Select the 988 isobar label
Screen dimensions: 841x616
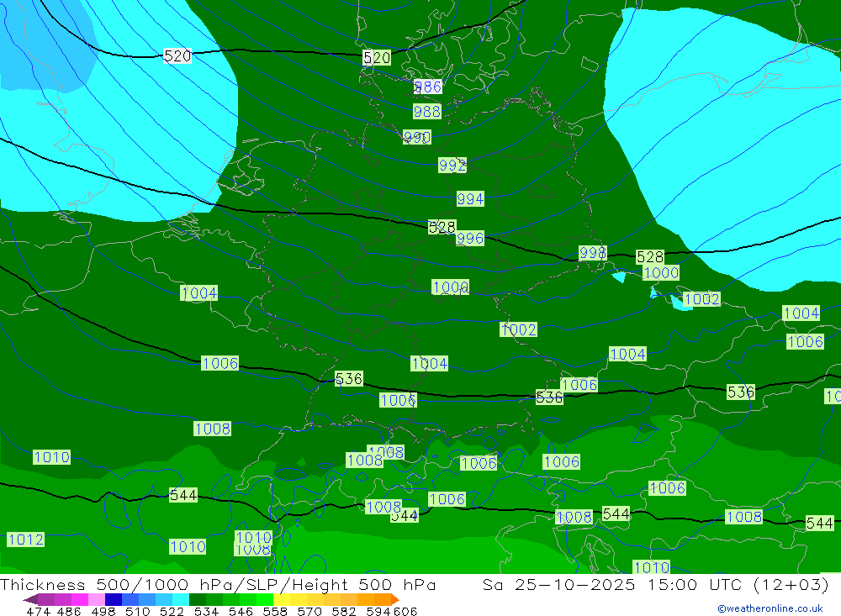(x=427, y=112)
